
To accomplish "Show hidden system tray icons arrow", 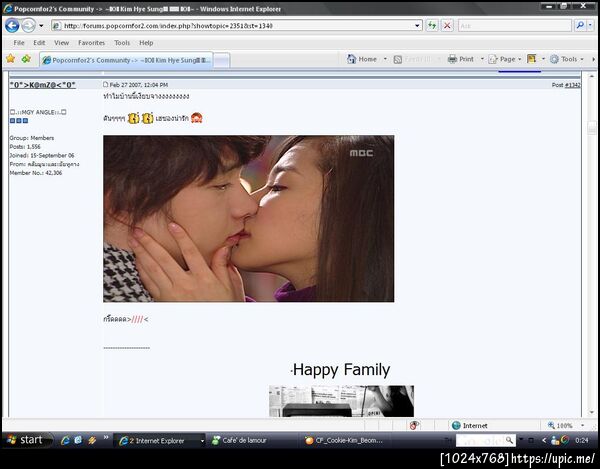I will 544,441.
